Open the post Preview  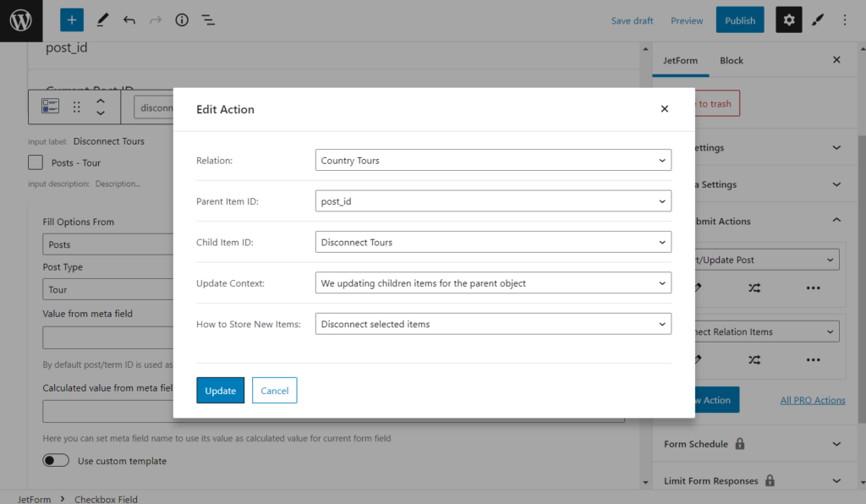[x=687, y=20]
